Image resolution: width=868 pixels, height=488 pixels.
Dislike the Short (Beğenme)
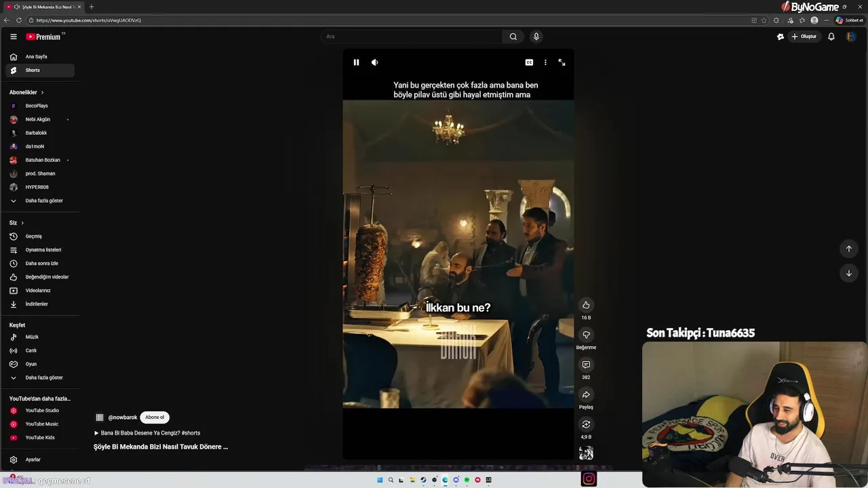pyautogui.click(x=586, y=335)
